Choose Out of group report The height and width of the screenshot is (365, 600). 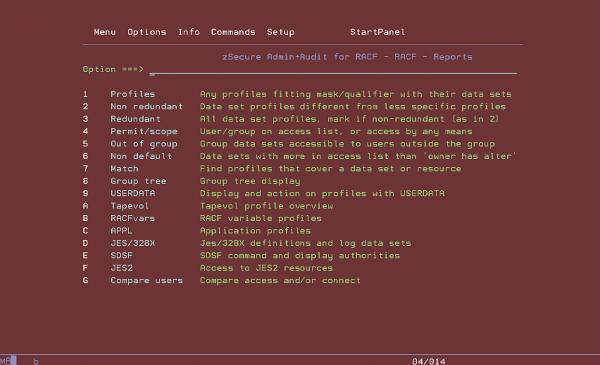(144, 144)
